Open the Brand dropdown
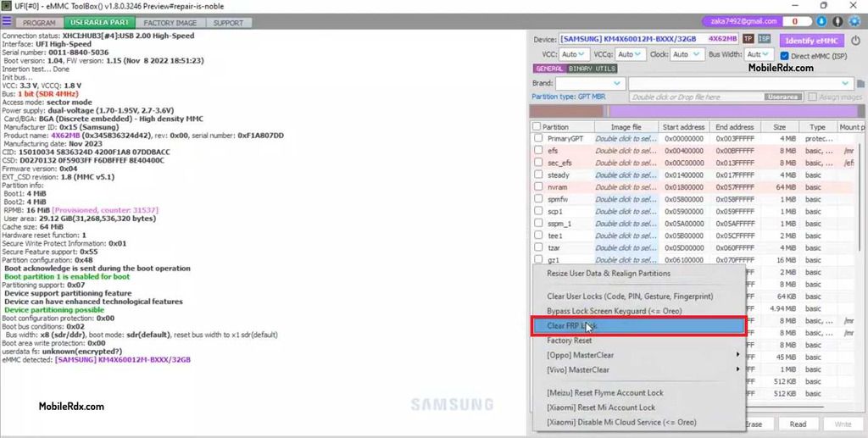 pos(590,84)
